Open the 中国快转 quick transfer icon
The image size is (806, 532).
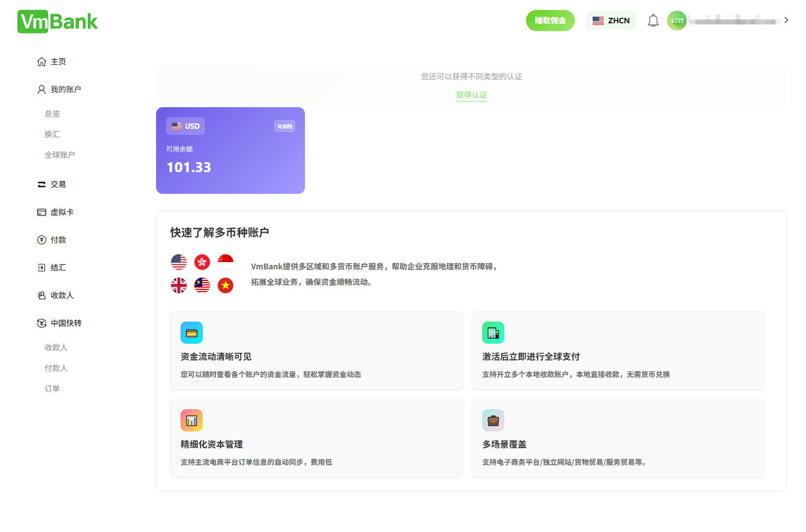point(41,323)
